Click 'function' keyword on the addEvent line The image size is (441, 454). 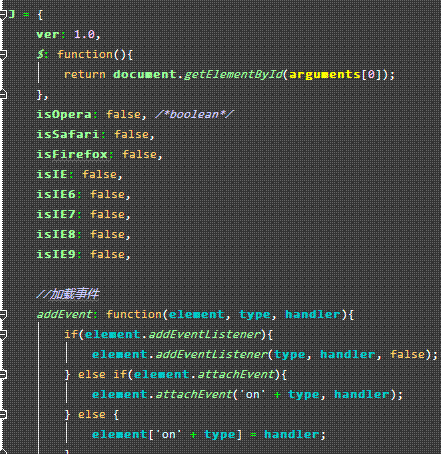coord(134,314)
